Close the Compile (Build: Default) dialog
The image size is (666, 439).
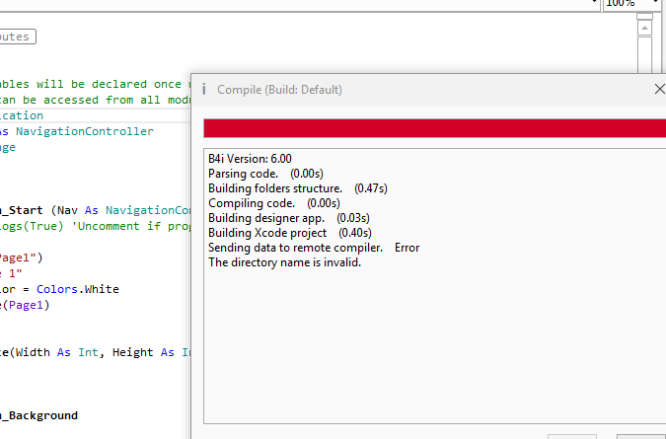[x=658, y=89]
